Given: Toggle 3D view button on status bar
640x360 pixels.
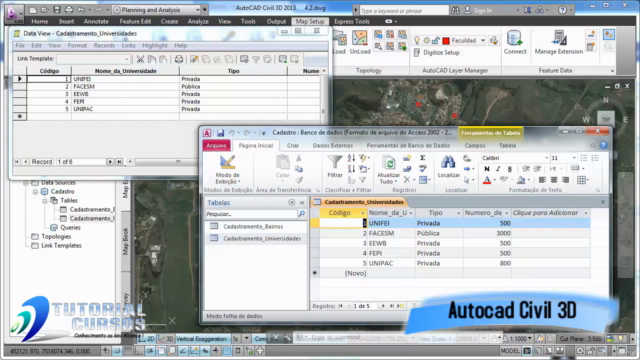Looking at the screenshot, I should [x=166, y=339].
